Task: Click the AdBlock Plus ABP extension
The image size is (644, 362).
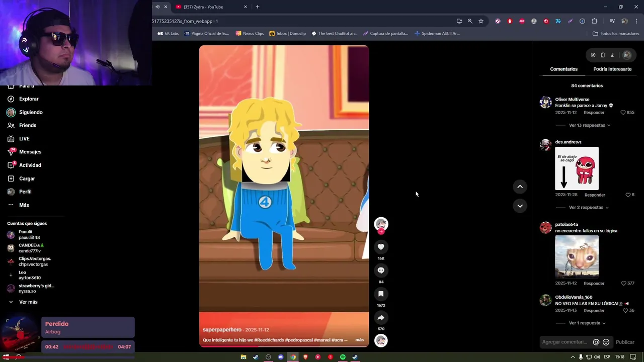Action: click(x=522, y=21)
